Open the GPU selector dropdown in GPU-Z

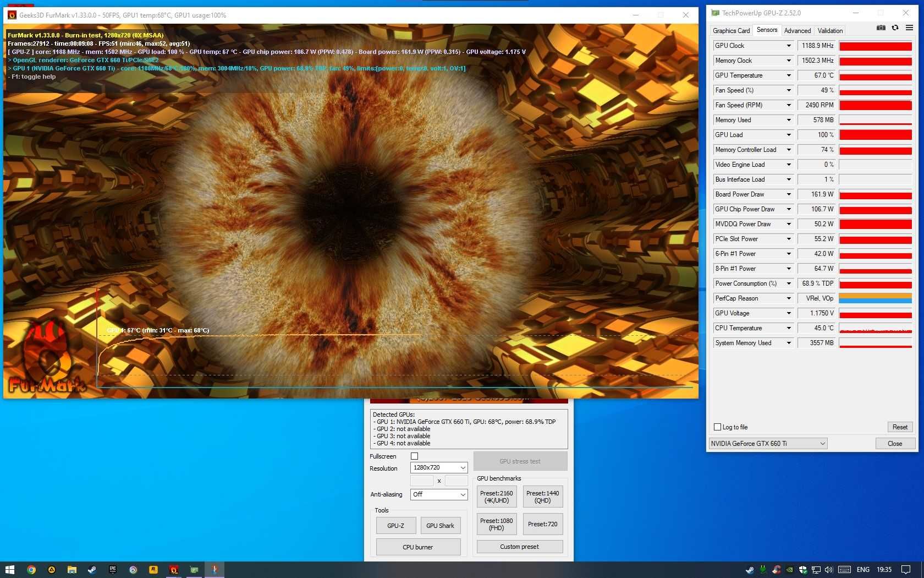pyautogui.click(x=768, y=444)
